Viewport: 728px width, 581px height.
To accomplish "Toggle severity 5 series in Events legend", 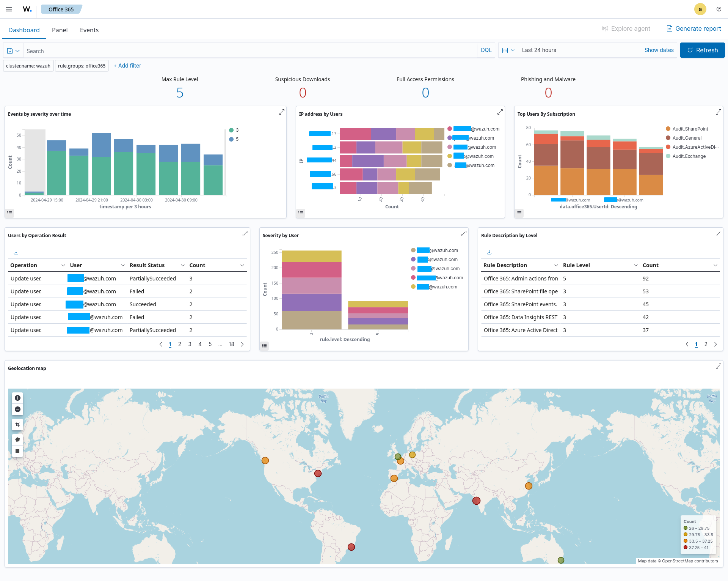I will 234,139.
